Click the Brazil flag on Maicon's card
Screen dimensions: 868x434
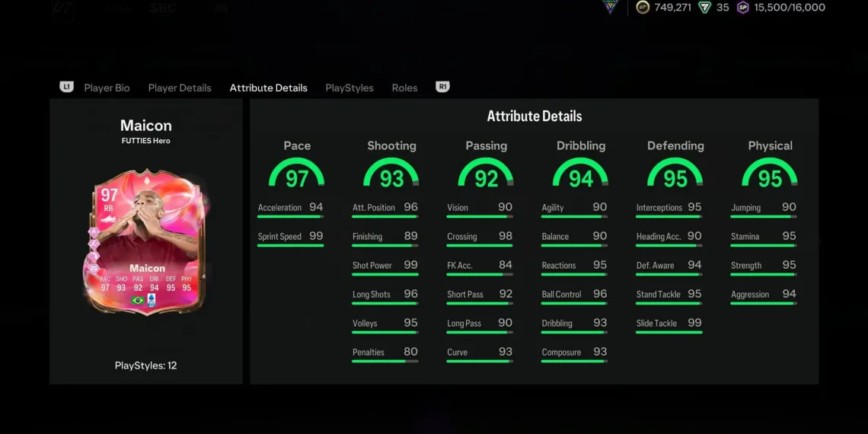(138, 301)
